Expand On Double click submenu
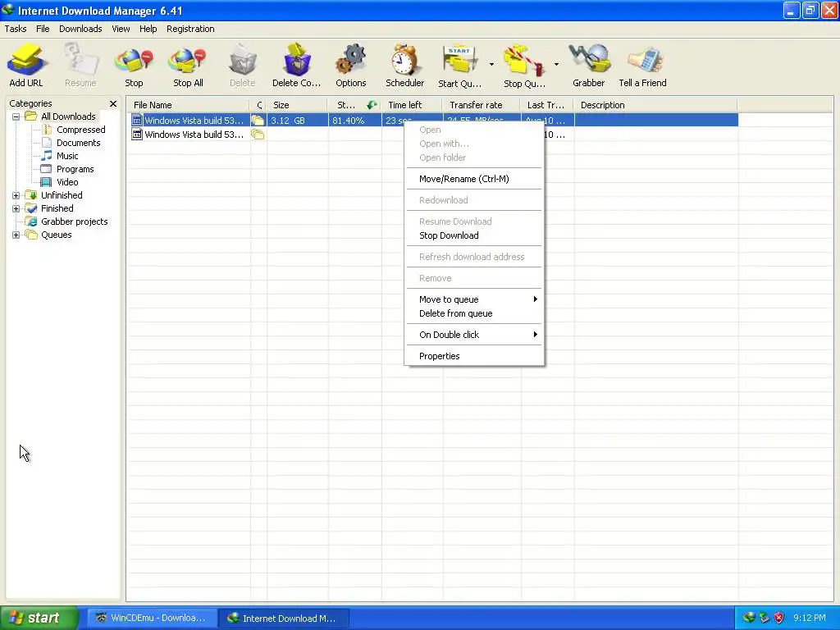 click(474, 335)
